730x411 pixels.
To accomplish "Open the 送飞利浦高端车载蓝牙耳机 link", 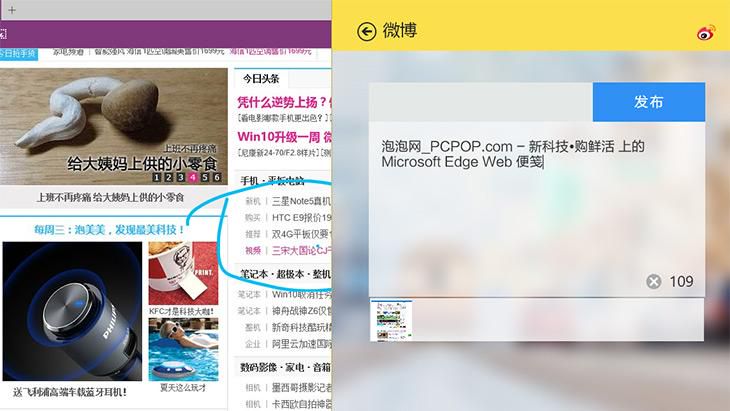I will (x=69, y=392).
